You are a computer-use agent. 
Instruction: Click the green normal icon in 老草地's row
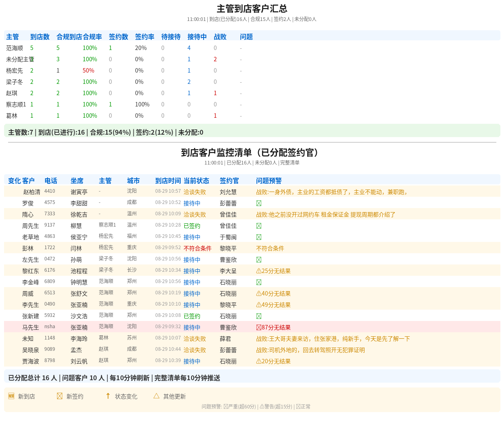[259, 237]
